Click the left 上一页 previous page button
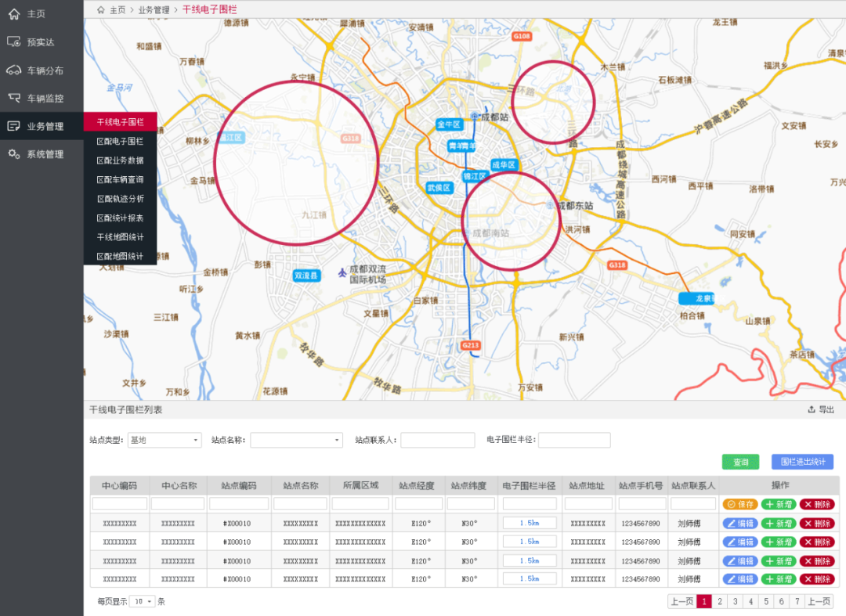Viewport: 846px width, 616px height. point(682,601)
